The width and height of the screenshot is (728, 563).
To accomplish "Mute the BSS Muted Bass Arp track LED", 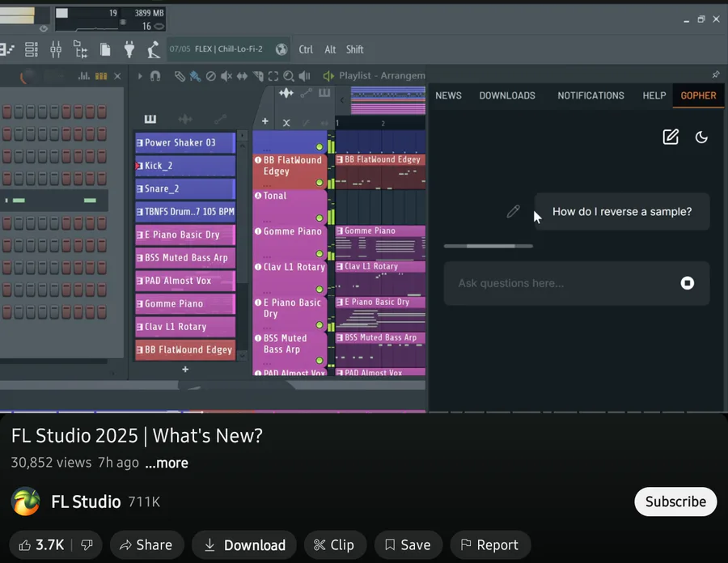I will (320, 361).
